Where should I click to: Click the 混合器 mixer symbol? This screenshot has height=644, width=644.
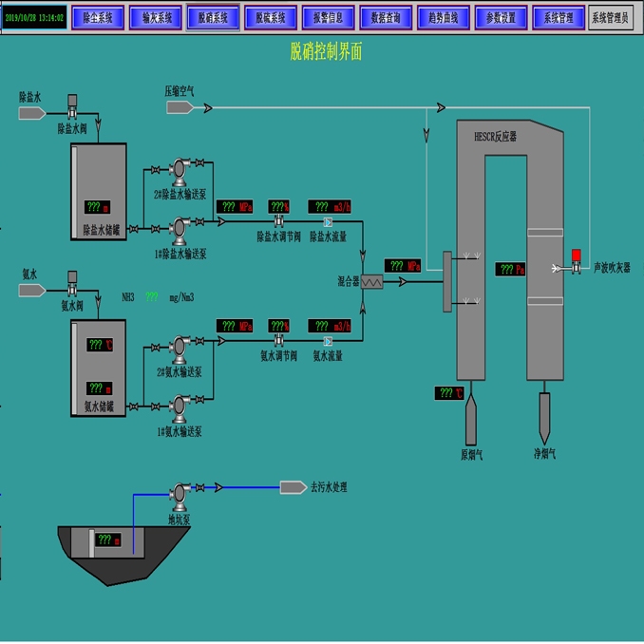[371, 282]
